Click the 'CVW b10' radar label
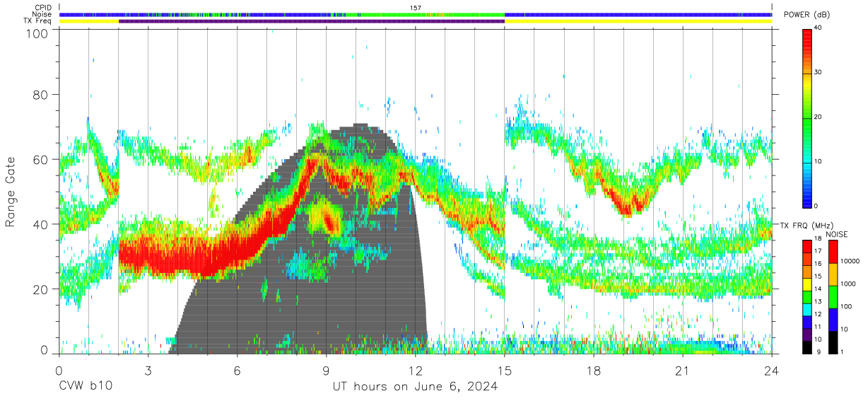Image resolution: width=868 pixels, height=401 pixels. (x=85, y=386)
